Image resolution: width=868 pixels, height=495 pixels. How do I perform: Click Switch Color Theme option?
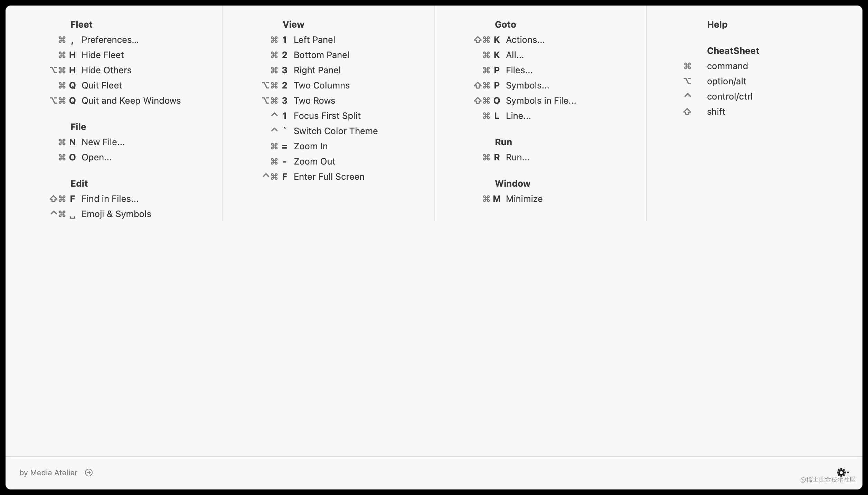tap(336, 131)
